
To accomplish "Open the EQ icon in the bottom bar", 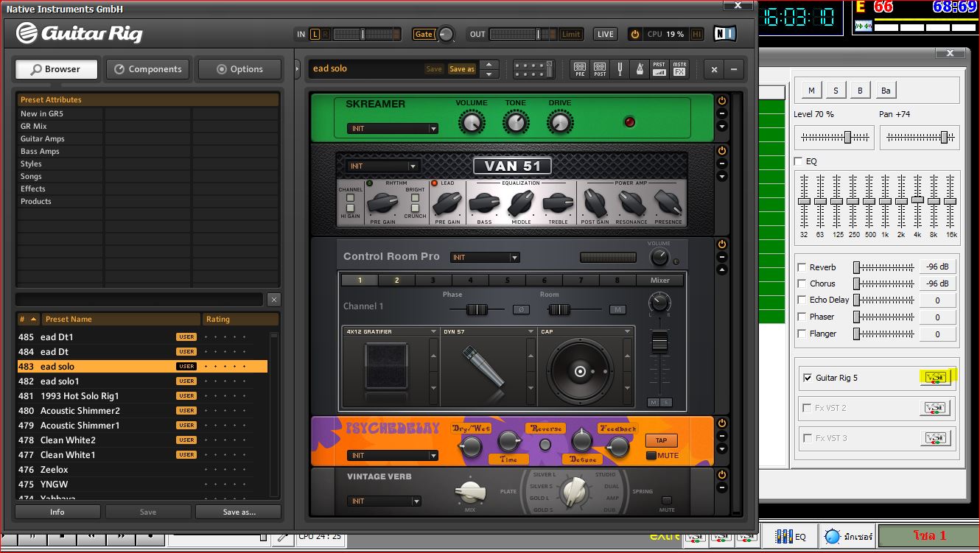I will (x=790, y=537).
